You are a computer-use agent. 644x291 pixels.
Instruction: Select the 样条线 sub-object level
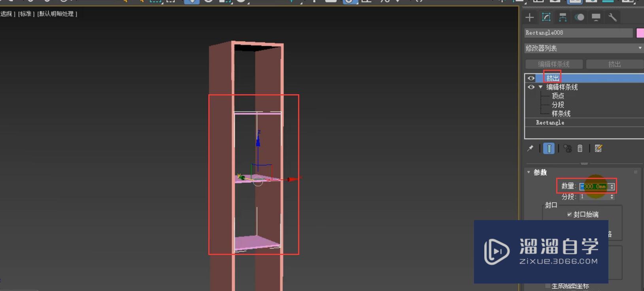[561, 114]
